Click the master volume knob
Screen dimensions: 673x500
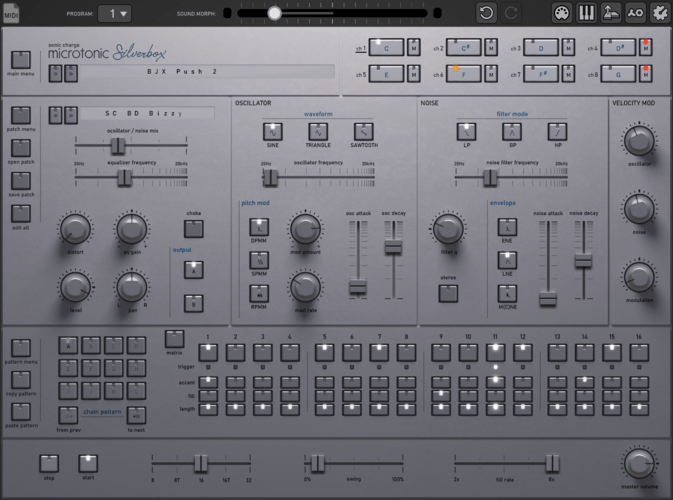point(639,464)
